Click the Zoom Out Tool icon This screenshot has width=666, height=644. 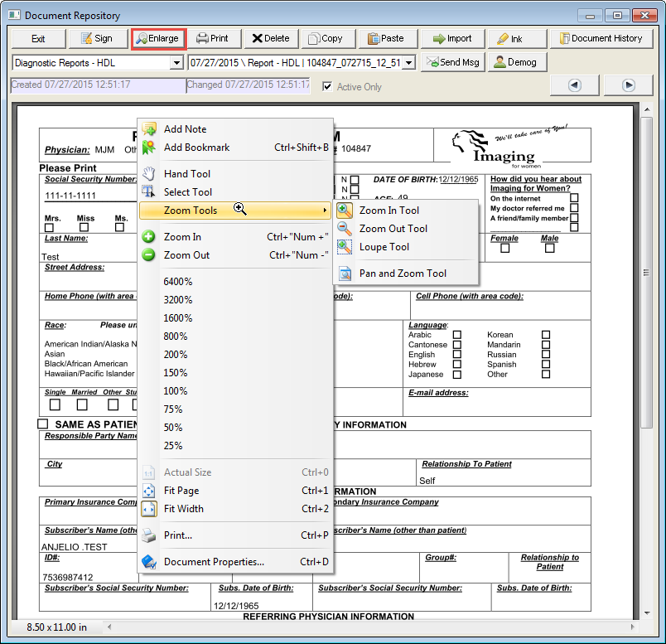345,229
